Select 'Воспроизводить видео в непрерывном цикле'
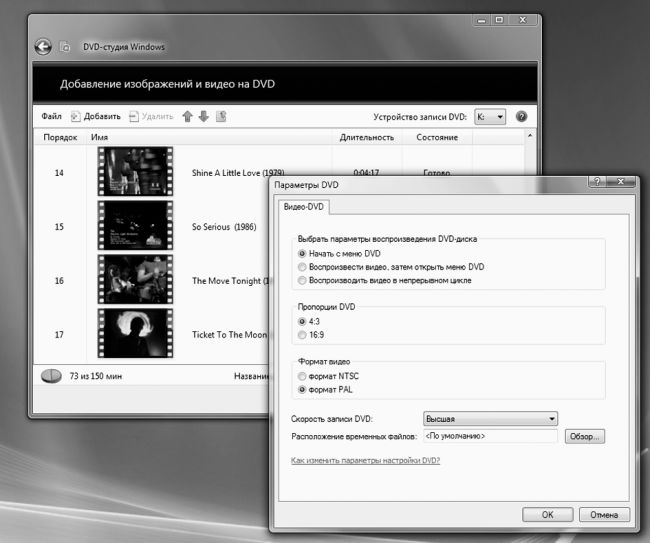Viewport: 650px width, 543px height. (x=303, y=280)
